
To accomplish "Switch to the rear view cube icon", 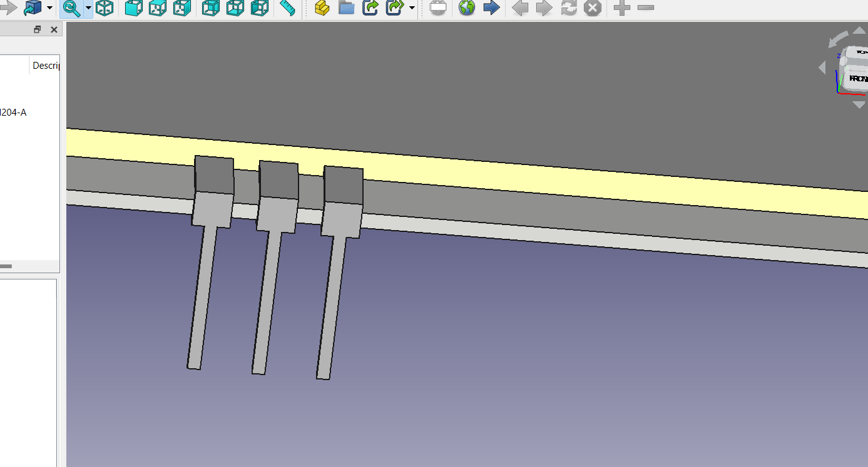I will (x=211, y=8).
